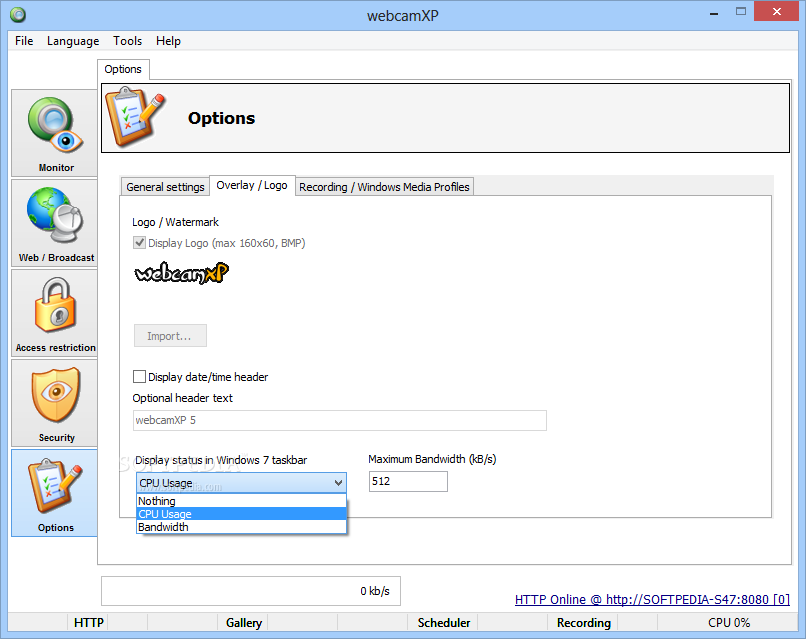Toggle the Display Logo checkbox
The width and height of the screenshot is (806, 639).
(x=139, y=243)
